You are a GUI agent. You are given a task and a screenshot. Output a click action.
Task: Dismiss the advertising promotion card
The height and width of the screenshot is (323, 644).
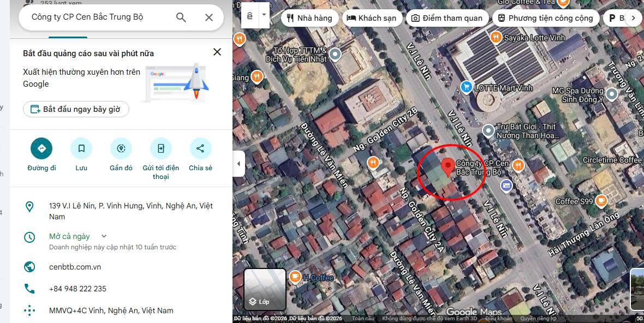coord(217,52)
